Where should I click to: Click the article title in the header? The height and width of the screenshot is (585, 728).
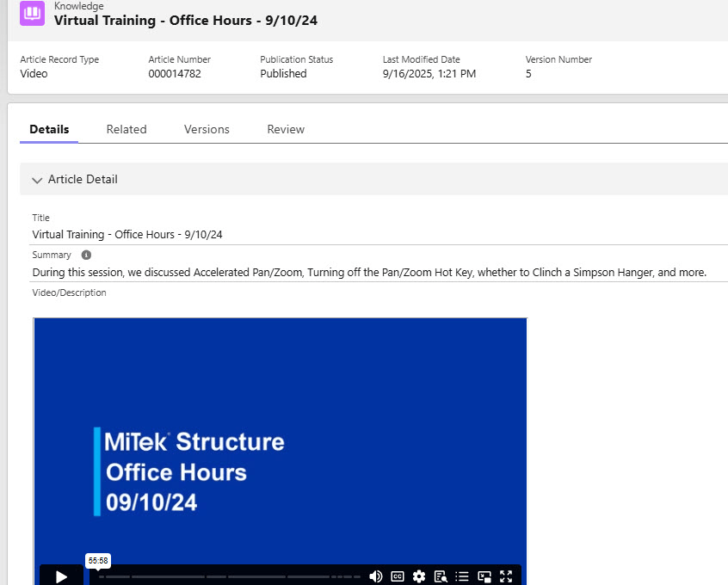pos(185,20)
